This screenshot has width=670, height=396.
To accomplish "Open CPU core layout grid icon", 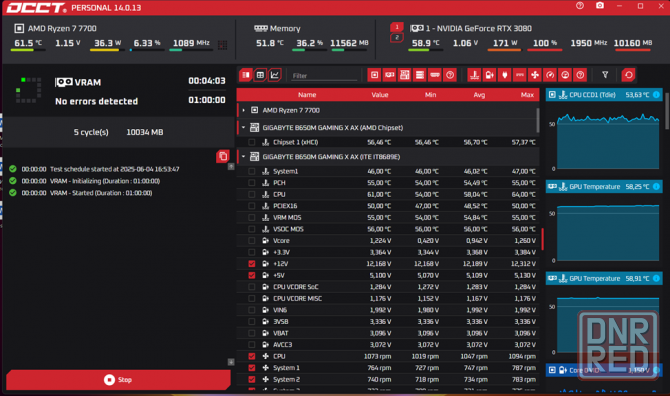I will pos(223,44).
